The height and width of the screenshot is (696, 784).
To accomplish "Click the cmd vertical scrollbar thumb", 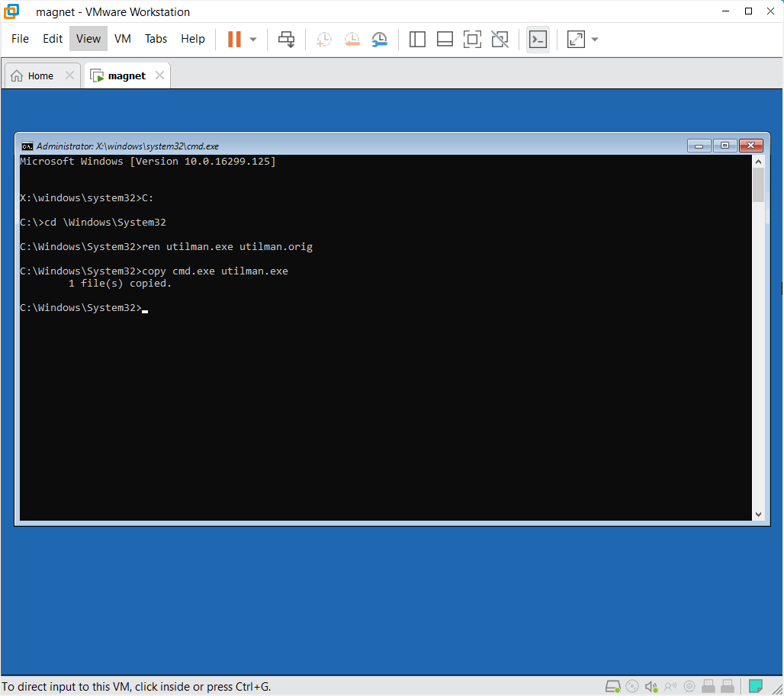I will point(758,185).
